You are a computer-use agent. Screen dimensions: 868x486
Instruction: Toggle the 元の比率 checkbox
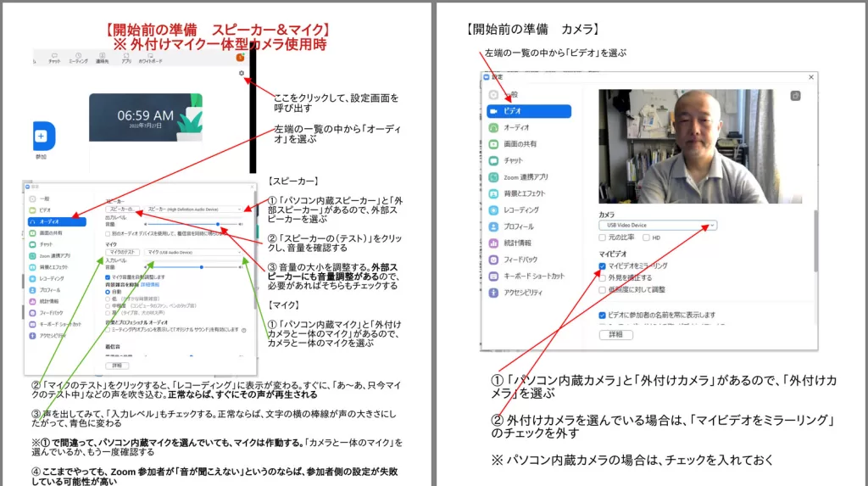point(603,237)
